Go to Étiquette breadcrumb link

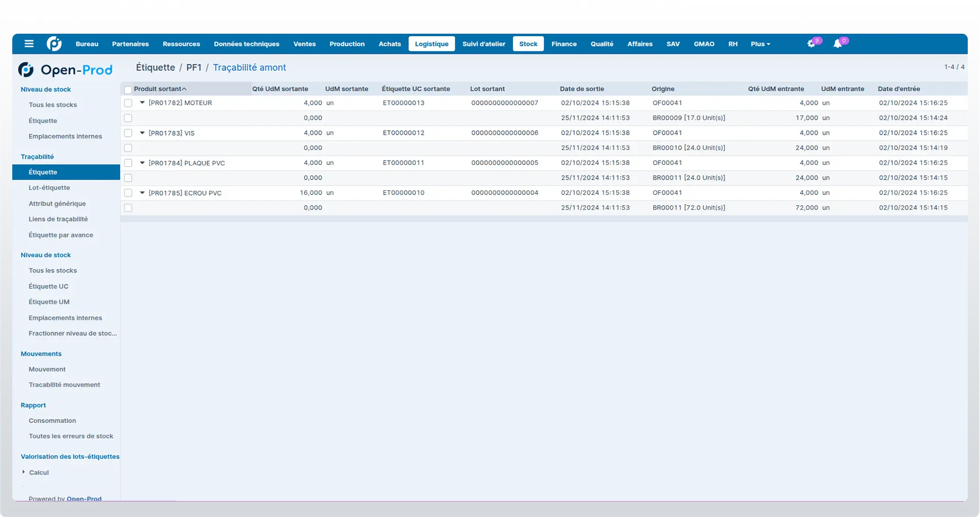(x=155, y=67)
